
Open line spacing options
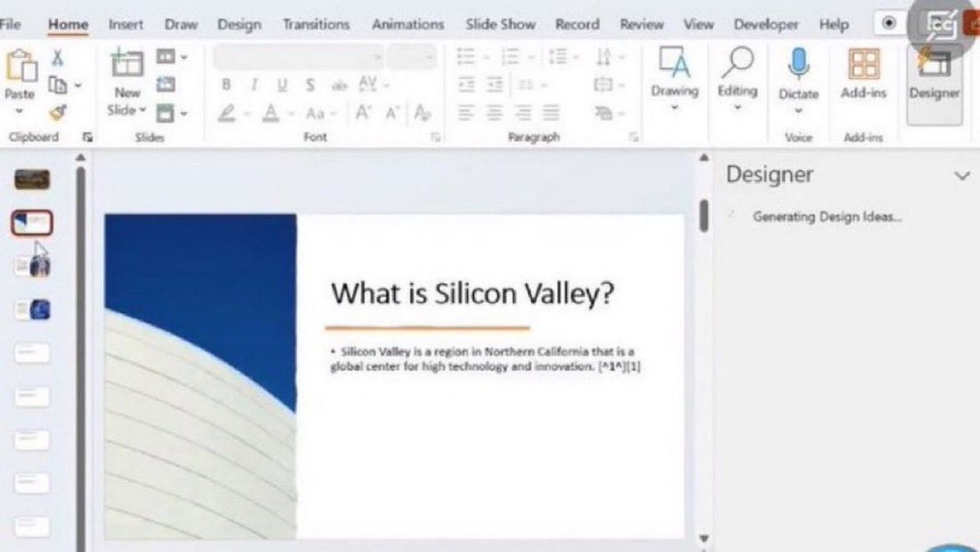558,57
